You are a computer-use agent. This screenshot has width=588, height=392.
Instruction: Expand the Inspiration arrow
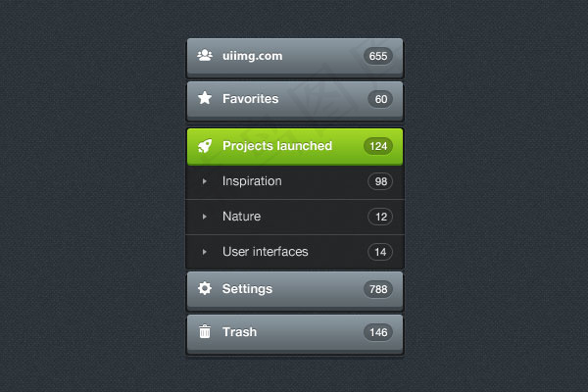coord(205,181)
